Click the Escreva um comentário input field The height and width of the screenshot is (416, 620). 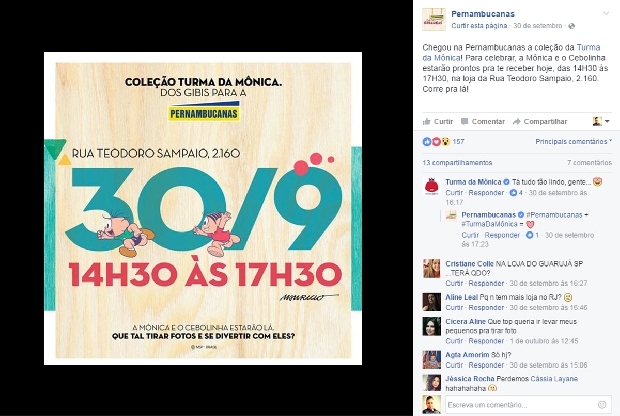pos(521,405)
